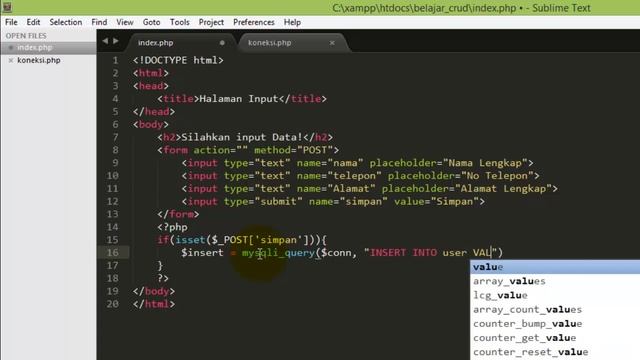Go to previous tab with left arrow
The height and width of the screenshot is (360, 640).
click(105, 41)
